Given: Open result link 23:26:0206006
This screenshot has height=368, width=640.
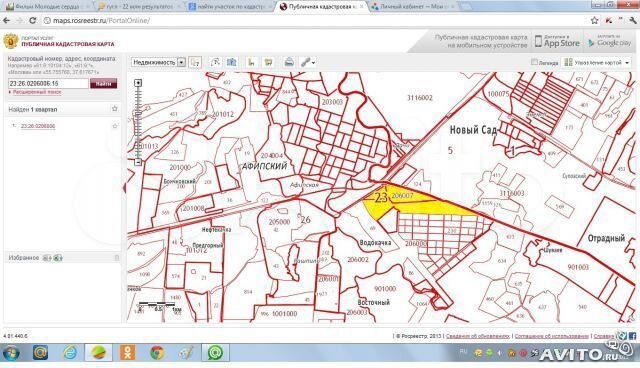Looking at the screenshot, I should (38, 126).
